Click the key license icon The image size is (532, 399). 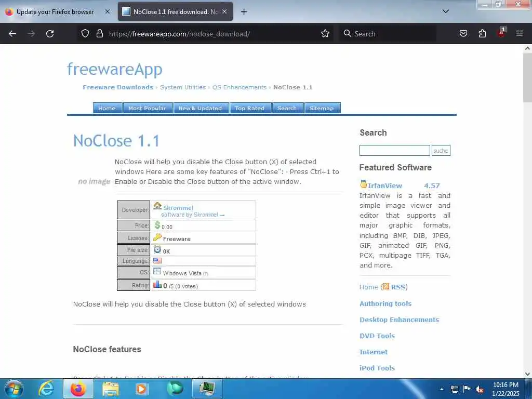(x=157, y=237)
